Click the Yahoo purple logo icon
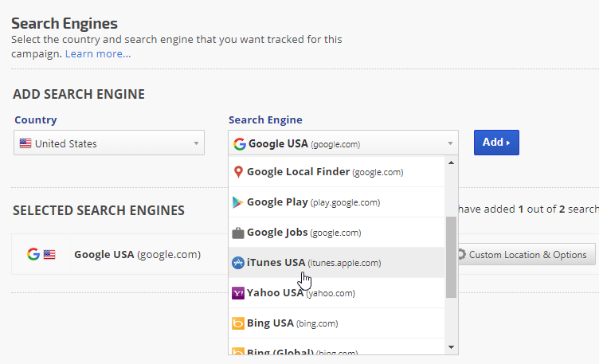599x364 pixels. tap(237, 293)
